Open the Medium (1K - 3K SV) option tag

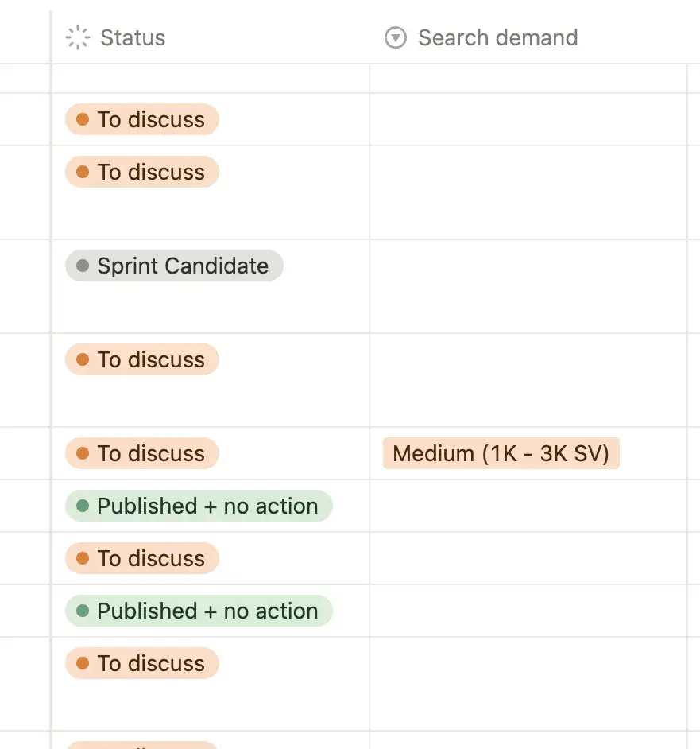coord(501,453)
